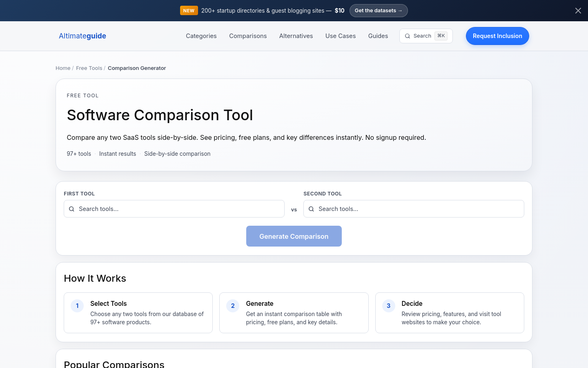Click the Instant results text
The image size is (588, 368).
[x=118, y=154]
